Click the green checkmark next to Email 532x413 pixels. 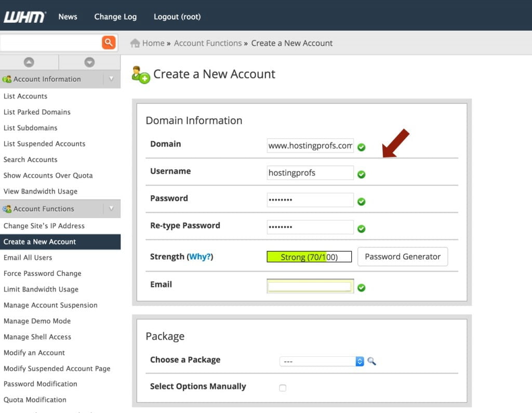point(362,288)
